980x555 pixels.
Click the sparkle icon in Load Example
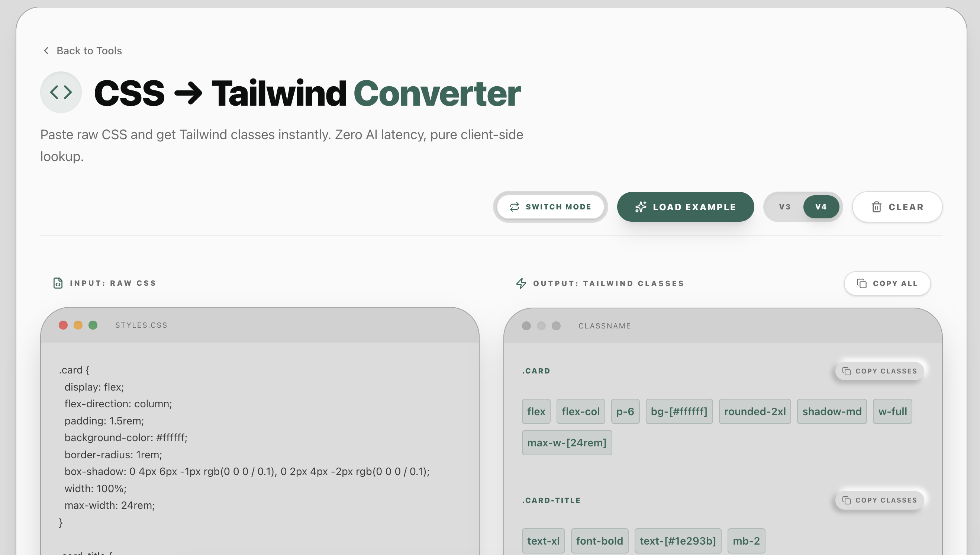point(641,207)
